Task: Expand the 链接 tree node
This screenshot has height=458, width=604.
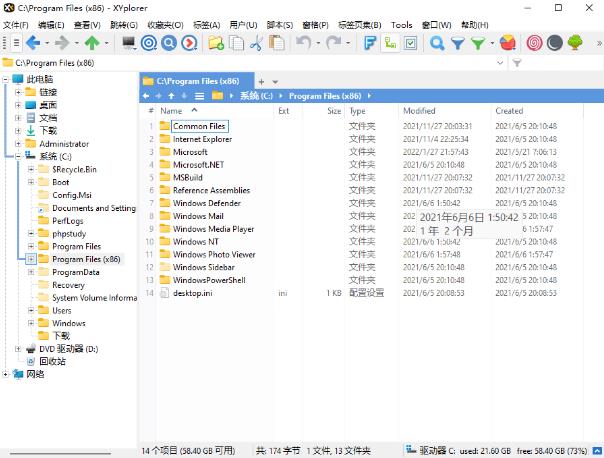Action: [x=18, y=92]
